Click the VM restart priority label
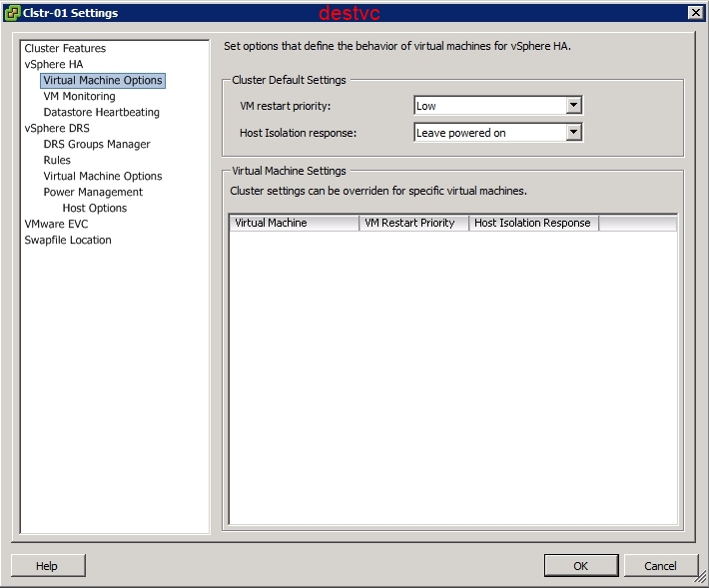Image resolution: width=709 pixels, height=588 pixels. pos(286,106)
